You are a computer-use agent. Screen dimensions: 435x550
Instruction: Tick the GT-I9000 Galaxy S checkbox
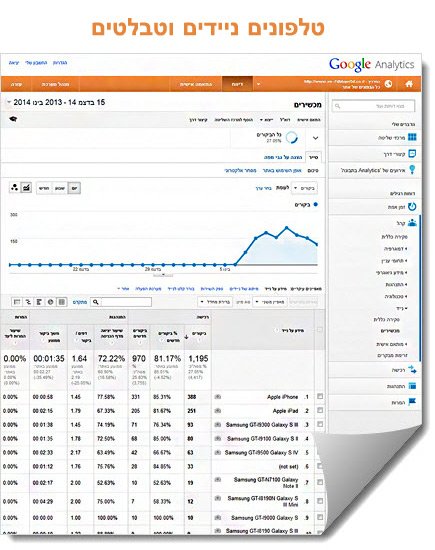tap(320, 517)
